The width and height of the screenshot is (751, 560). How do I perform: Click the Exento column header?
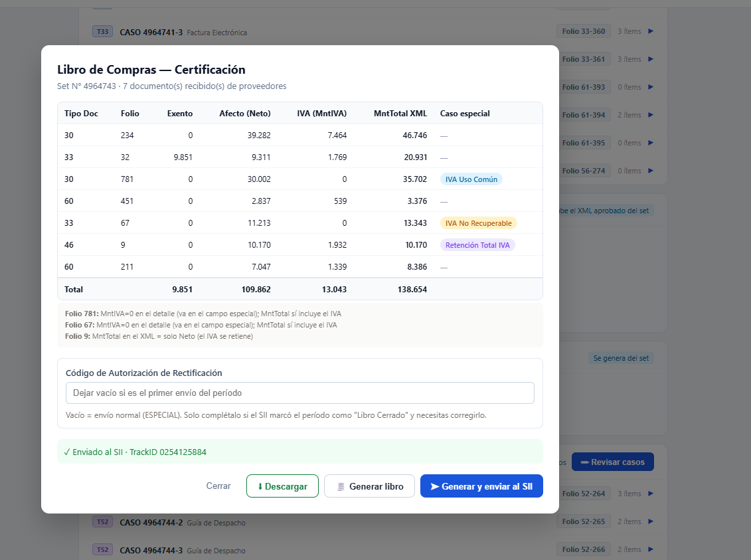coord(179,114)
